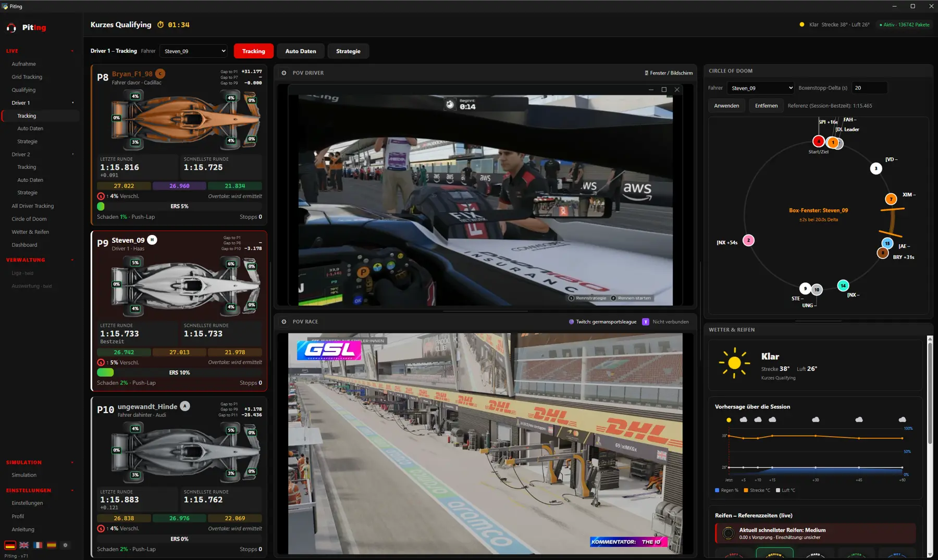Maximize the embedded POV driver video window
Screen dimensions: 938x560
[x=664, y=90]
